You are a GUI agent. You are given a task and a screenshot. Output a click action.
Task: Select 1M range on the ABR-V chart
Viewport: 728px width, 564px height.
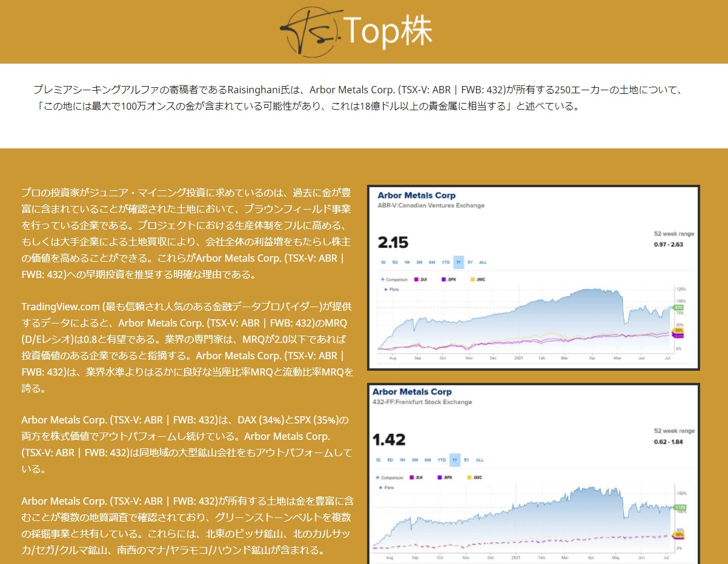(x=407, y=262)
